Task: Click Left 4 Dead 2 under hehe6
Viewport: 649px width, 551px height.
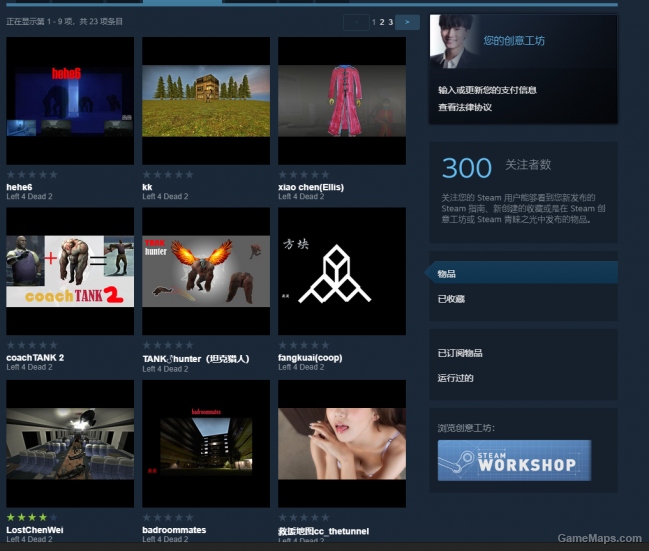Action: (x=29, y=197)
